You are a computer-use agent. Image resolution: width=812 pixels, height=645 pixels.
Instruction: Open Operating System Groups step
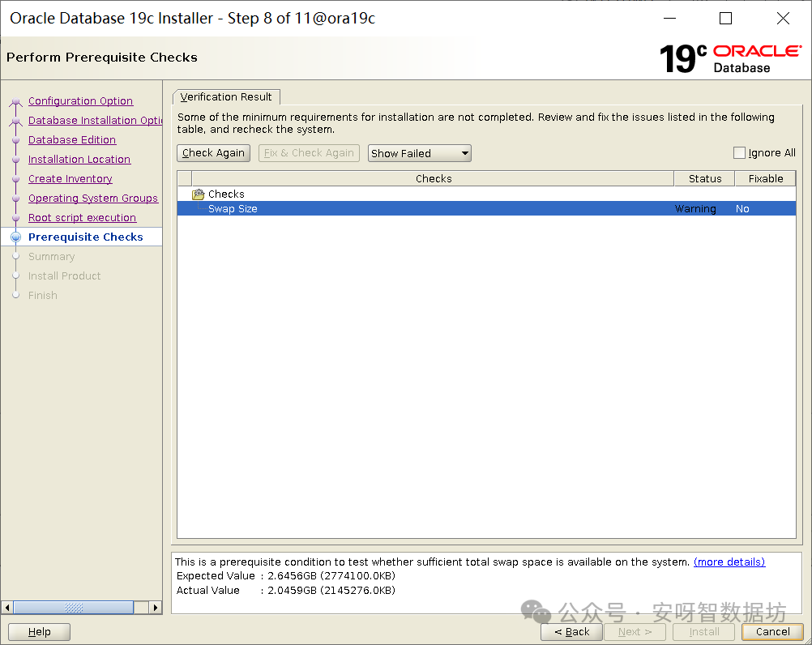pyautogui.click(x=93, y=199)
